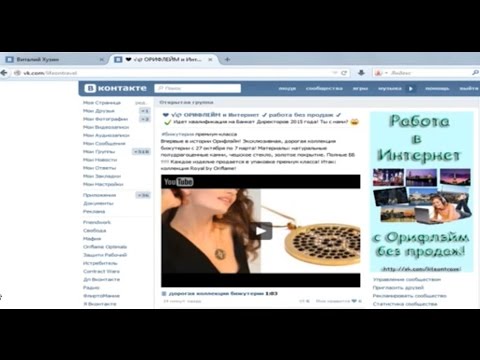Open Мои Сообщения in sidebar

point(104,144)
